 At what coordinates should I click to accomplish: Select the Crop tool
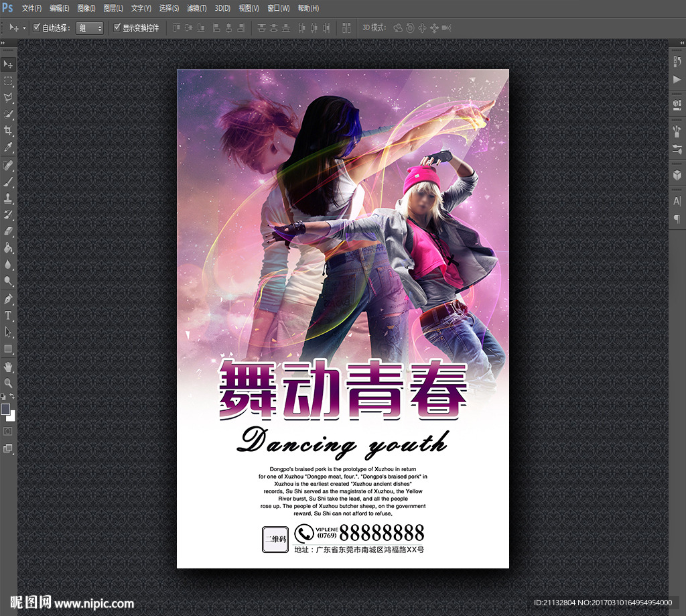pos(8,130)
